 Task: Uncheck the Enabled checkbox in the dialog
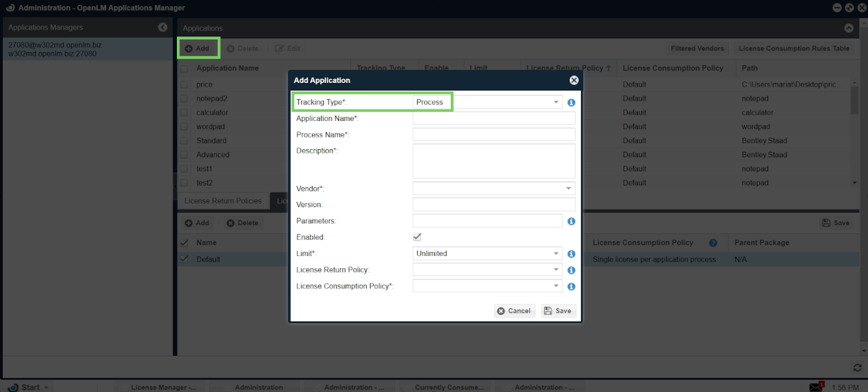point(416,237)
